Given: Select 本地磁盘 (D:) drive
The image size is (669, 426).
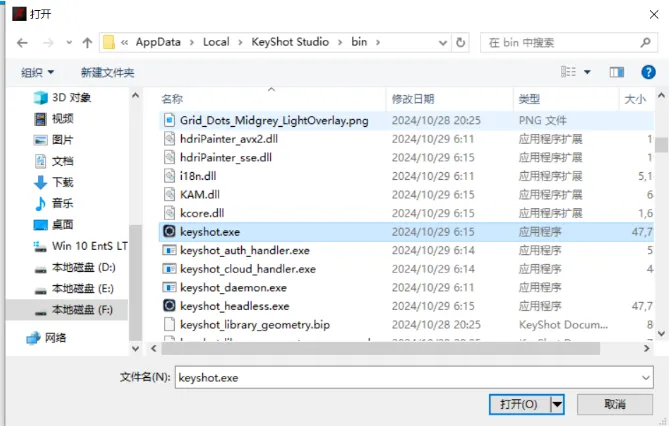Looking at the screenshot, I should 75,268.
